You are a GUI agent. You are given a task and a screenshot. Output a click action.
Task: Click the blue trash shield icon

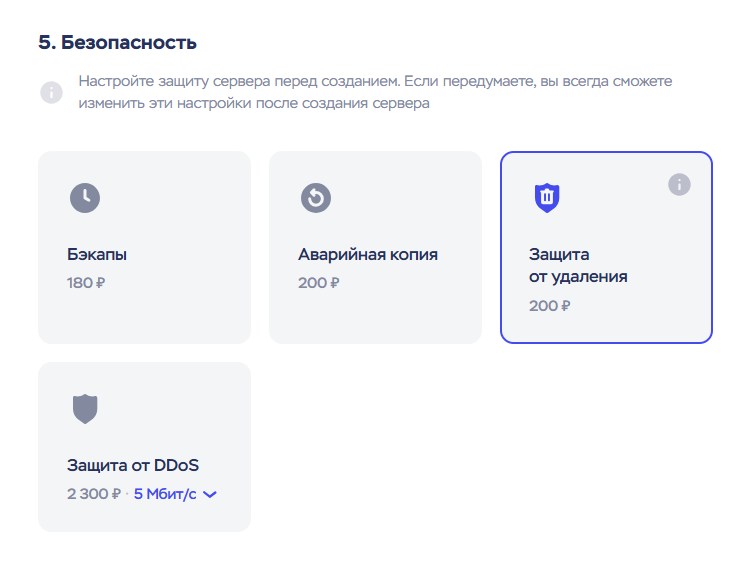click(x=546, y=198)
